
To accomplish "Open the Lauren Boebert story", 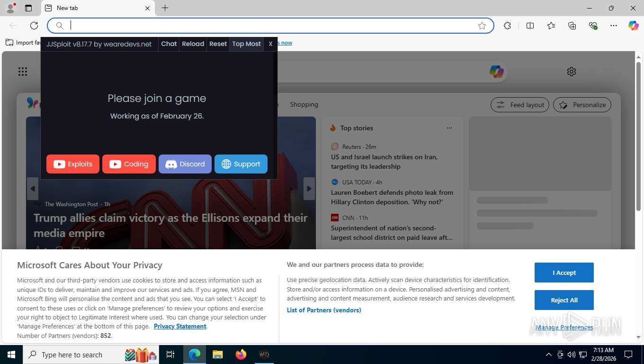I will tap(392, 197).
